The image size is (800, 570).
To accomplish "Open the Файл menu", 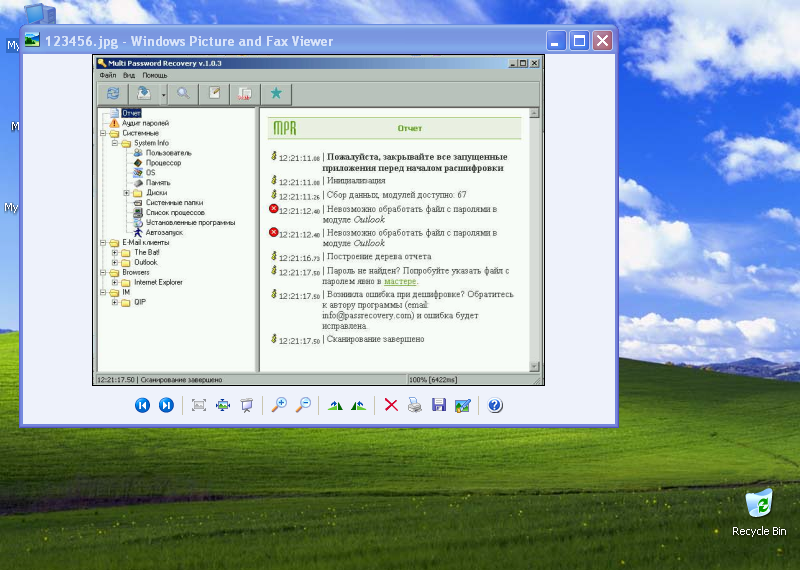I will (x=108, y=75).
